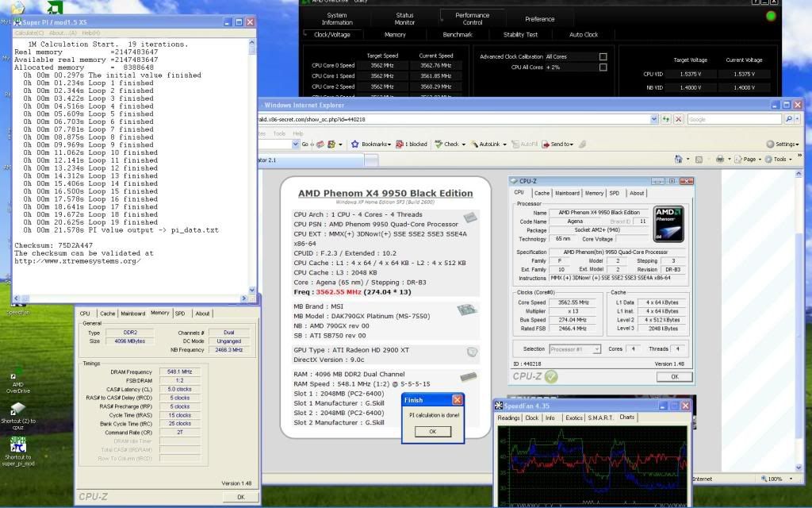Open the Exotics tab in SpeedFan
This screenshot has width=812, height=508.
(x=574, y=418)
